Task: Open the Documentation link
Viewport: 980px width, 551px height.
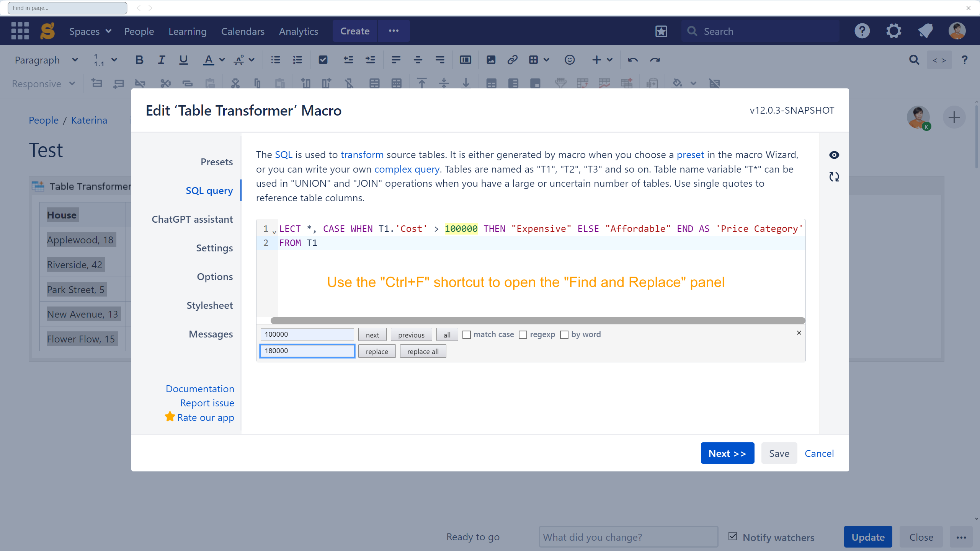Action: pyautogui.click(x=200, y=389)
